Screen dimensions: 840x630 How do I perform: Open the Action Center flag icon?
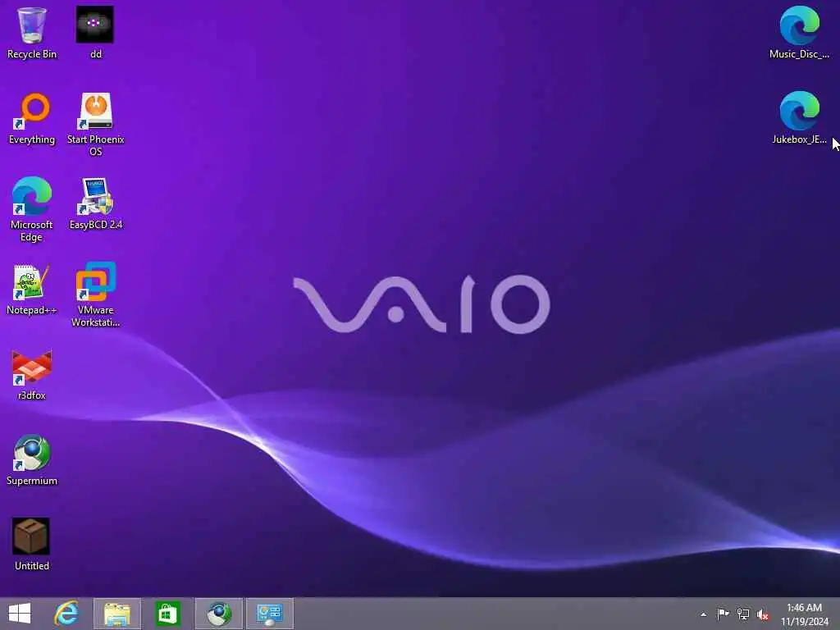pos(723,614)
